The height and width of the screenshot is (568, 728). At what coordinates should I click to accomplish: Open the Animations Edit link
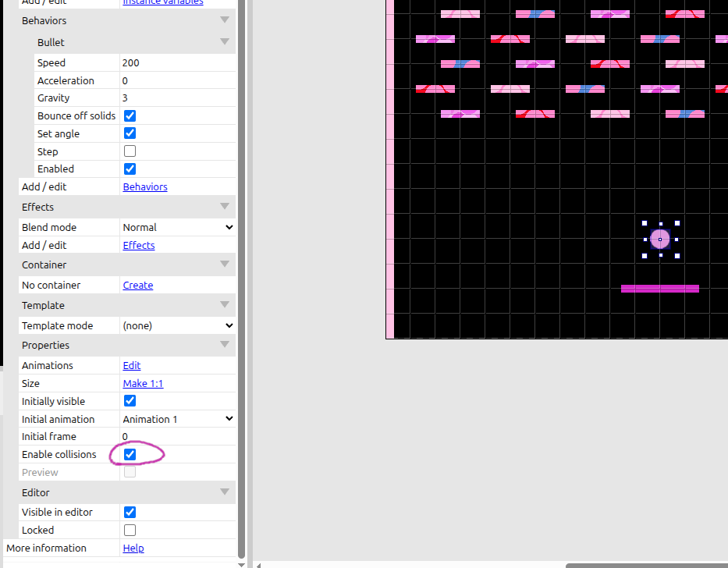pyautogui.click(x=132, y=365)
